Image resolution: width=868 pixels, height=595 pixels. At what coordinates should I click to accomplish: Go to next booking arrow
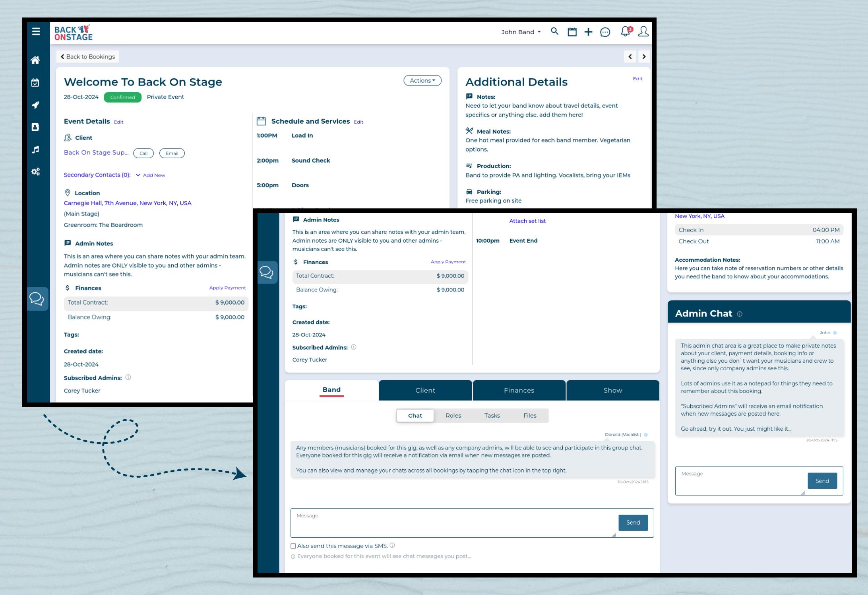644,56
